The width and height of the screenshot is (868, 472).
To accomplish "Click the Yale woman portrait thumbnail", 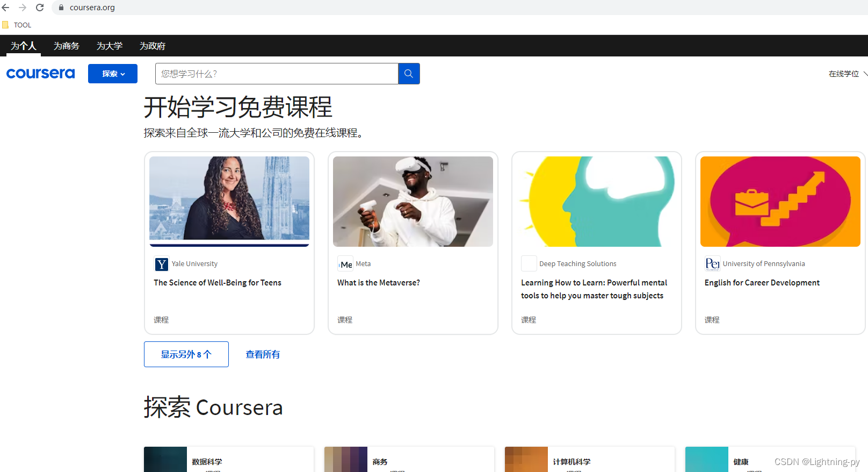I will [x=229, y=202].
